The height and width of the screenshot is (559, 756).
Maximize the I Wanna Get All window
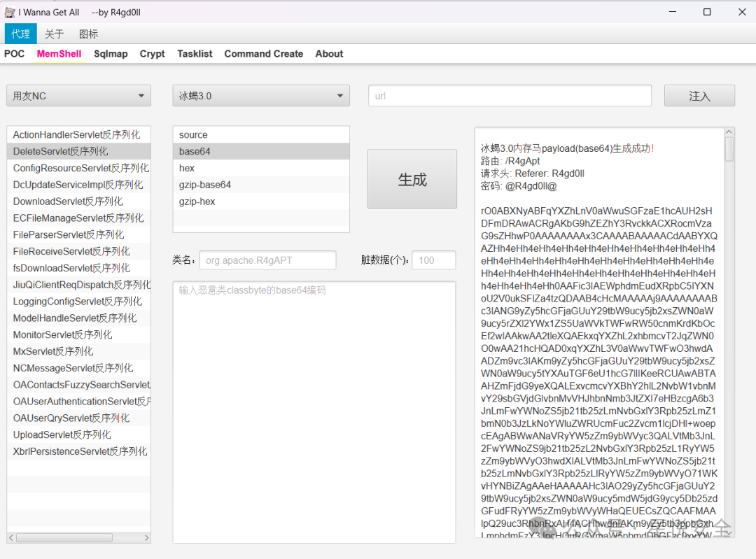click(x=707, y=12)
